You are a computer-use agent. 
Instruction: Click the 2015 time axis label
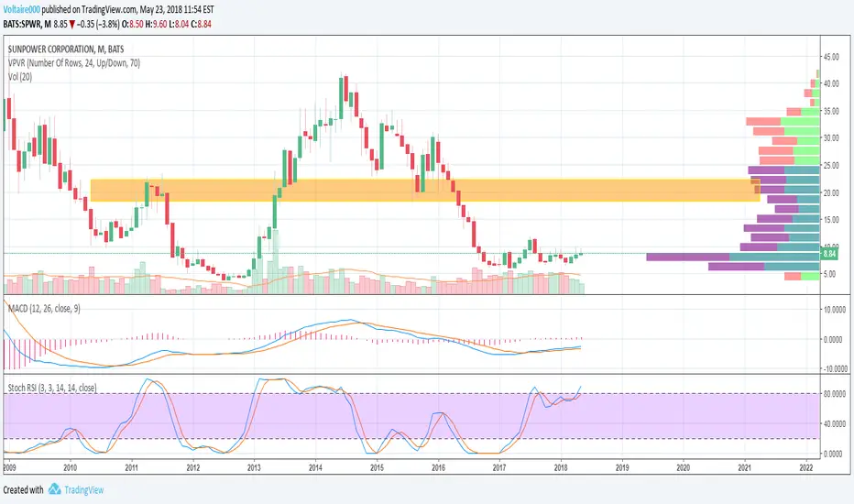click(377, 467)
